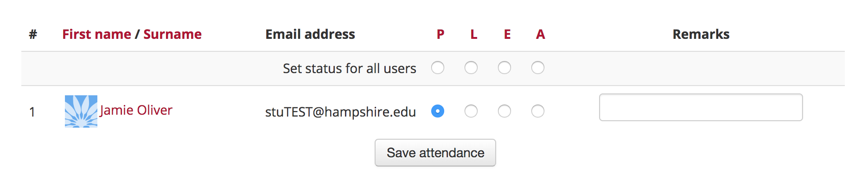Click the Email address column header
The image size is (868, 173).
point(310,34)
